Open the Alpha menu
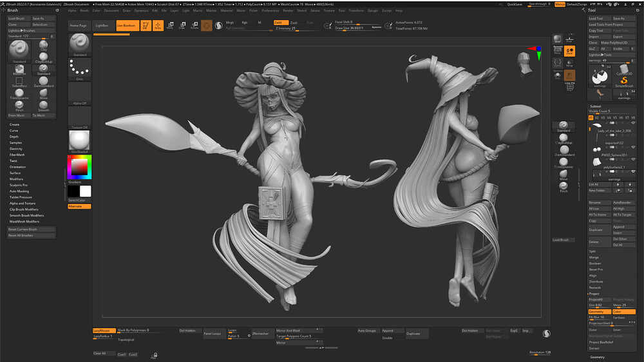The width and height of the screenshot is (644, 362). click(x=72, y=11)
